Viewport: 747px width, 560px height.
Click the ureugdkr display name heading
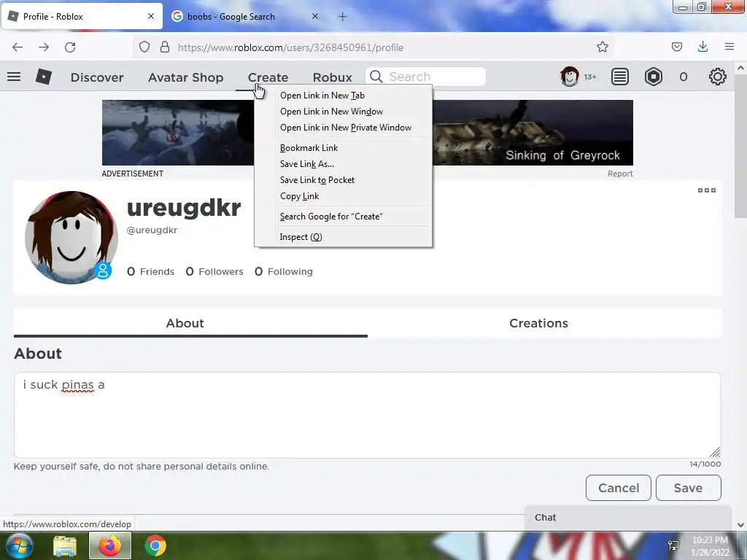pyautogui.click(x=184, y=208)
